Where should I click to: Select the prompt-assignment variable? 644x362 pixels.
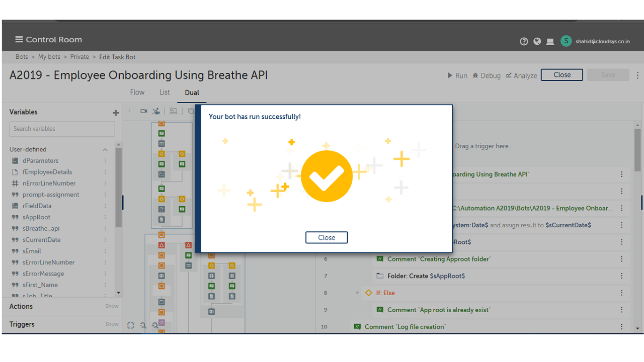pyautogui.click(x=51, y=195)
